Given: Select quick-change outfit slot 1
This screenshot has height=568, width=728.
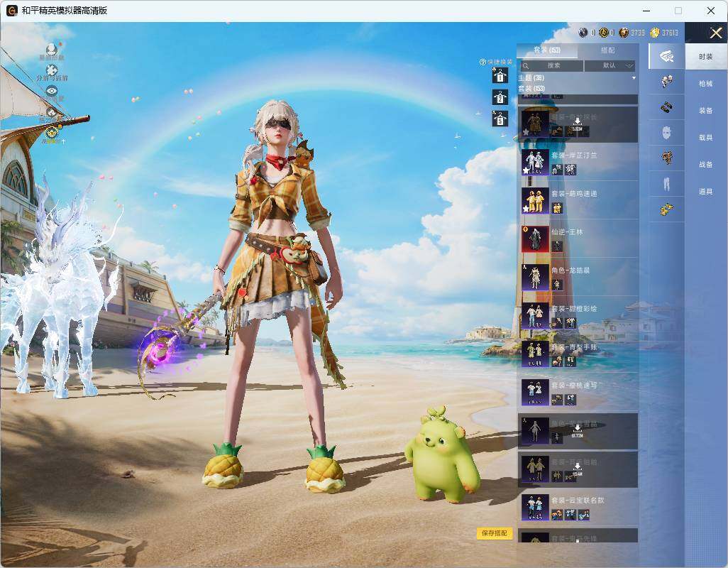Looking at the screenshot, I should [x=500, y=76].
